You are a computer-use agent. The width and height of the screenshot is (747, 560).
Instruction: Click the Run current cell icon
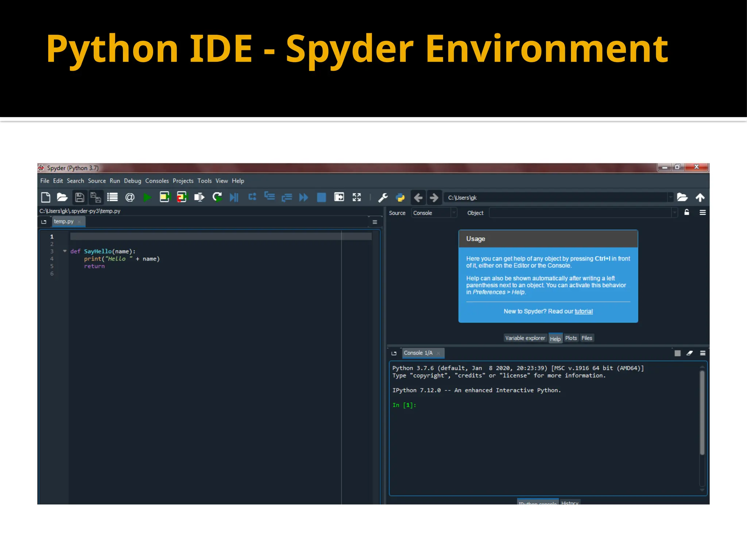pyautogui.click(x=165, y=197)
